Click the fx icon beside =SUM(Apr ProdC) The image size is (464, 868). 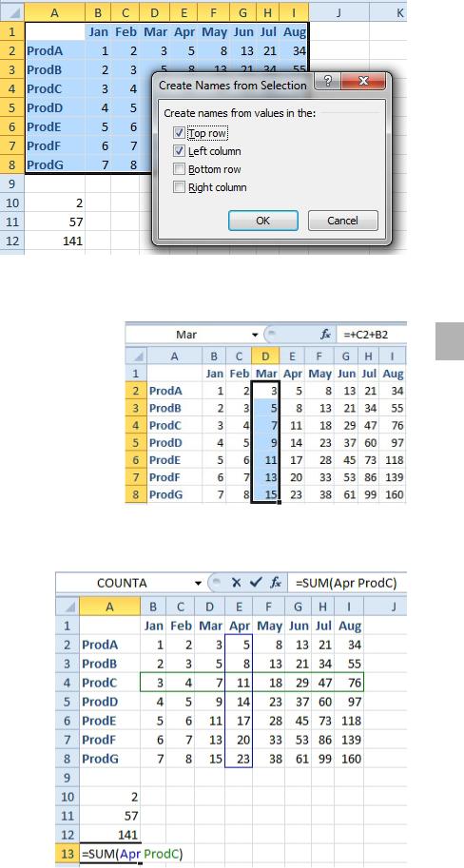point(275,583)
